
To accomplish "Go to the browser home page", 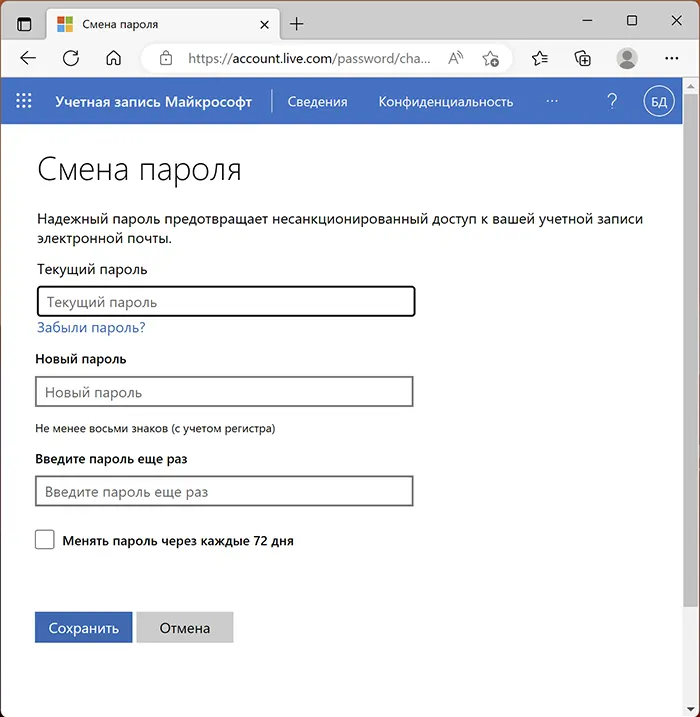I will [x=113, y=58].
